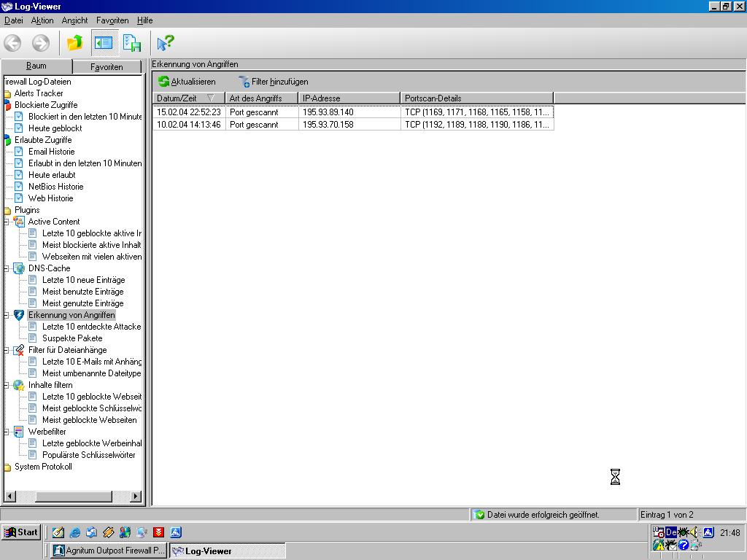Open the Aktion menu

tap(42, 20)
